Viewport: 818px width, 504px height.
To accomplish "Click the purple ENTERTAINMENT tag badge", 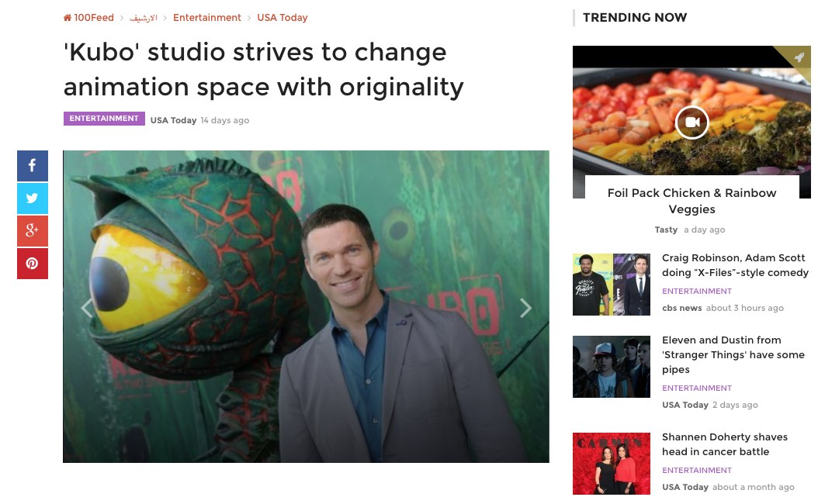I will [104, 119].
